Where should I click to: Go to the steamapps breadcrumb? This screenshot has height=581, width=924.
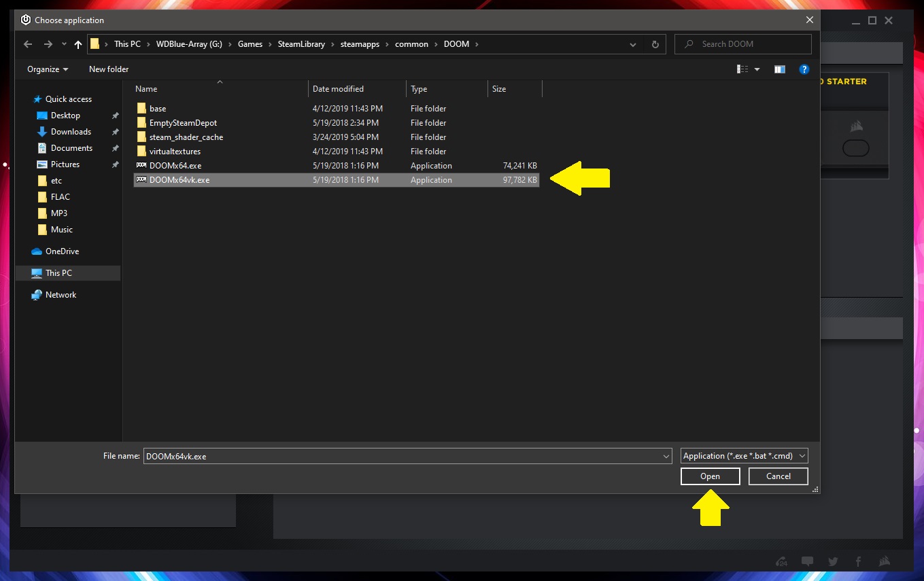360,44
